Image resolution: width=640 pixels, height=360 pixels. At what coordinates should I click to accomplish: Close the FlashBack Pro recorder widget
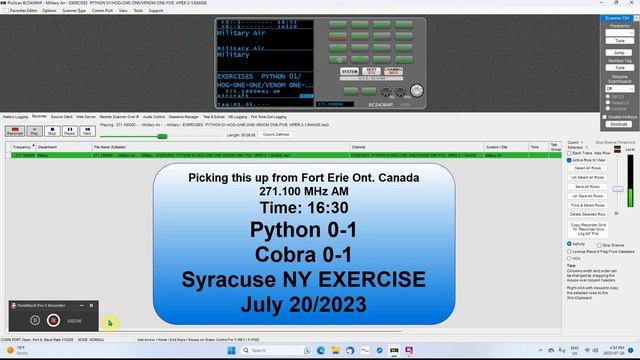coord(91,305)
